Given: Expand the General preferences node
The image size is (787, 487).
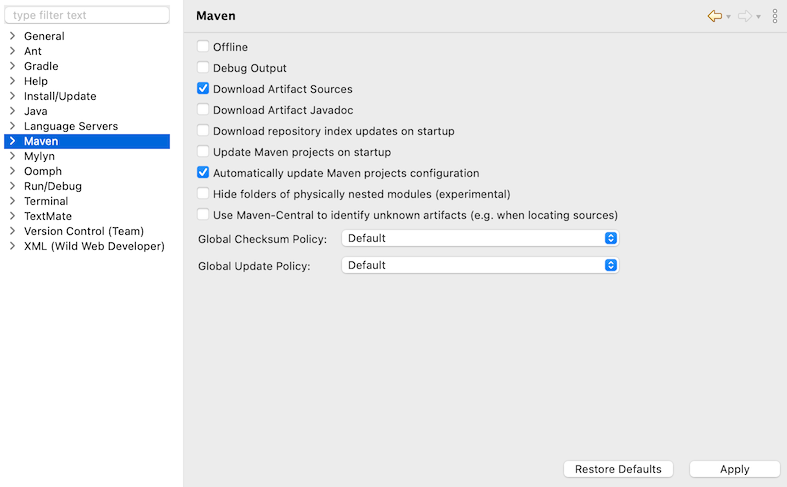Looking at the screenshot, I should click(x=12, y=36).
